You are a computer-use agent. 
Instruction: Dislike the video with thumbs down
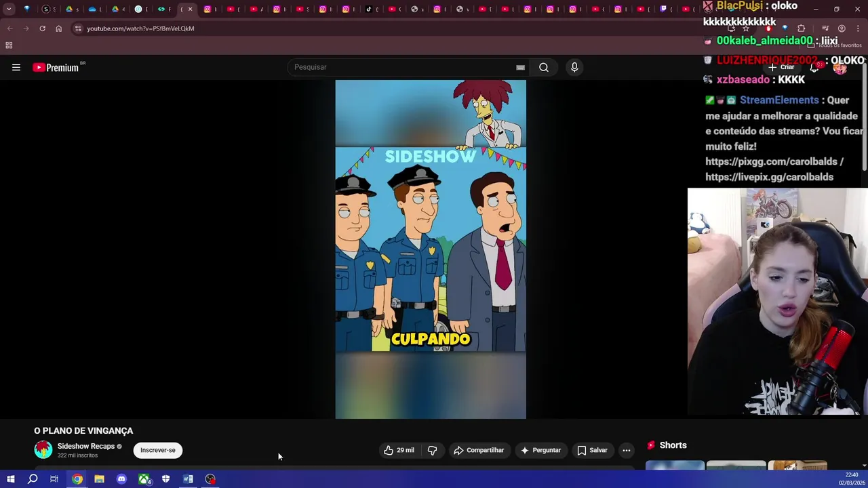tap(432, 450)
